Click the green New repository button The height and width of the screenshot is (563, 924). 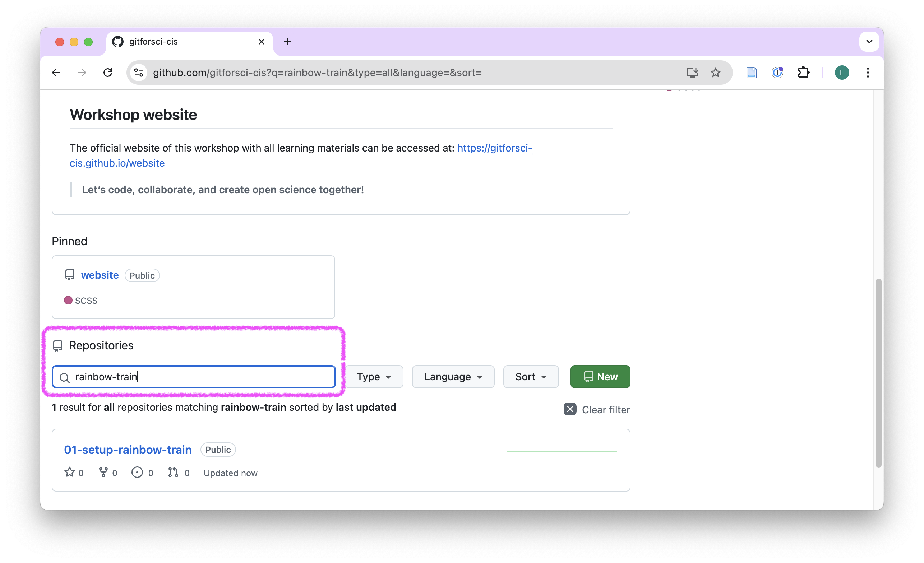click(x=600, y=377)
